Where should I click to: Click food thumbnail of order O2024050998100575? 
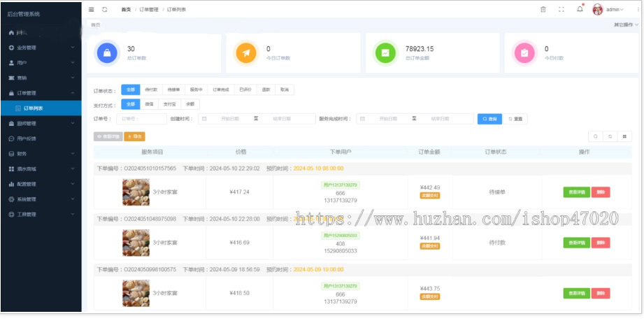[x=136, y=293]
